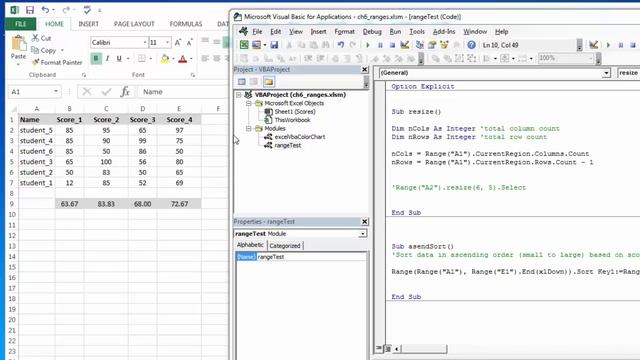Click Excel Save icon in quick access
This screenshot has height=360, width=640.
[30, 10]
